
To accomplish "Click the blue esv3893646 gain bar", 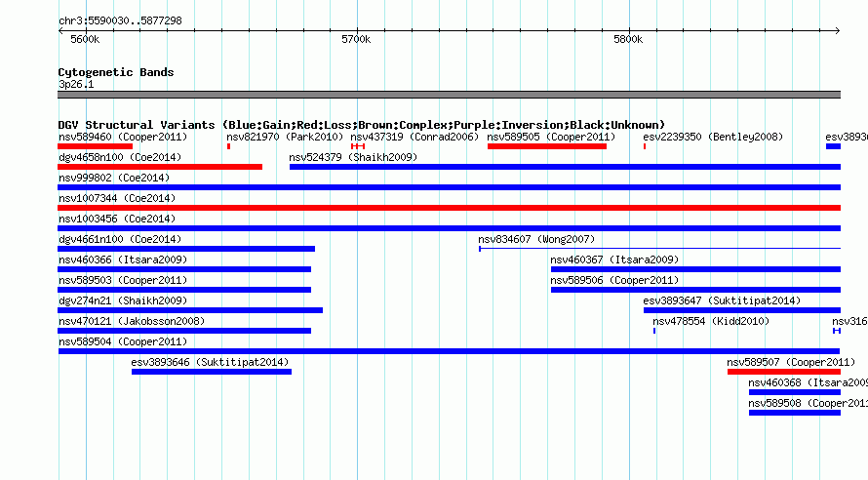I will [x=212, y=372].
